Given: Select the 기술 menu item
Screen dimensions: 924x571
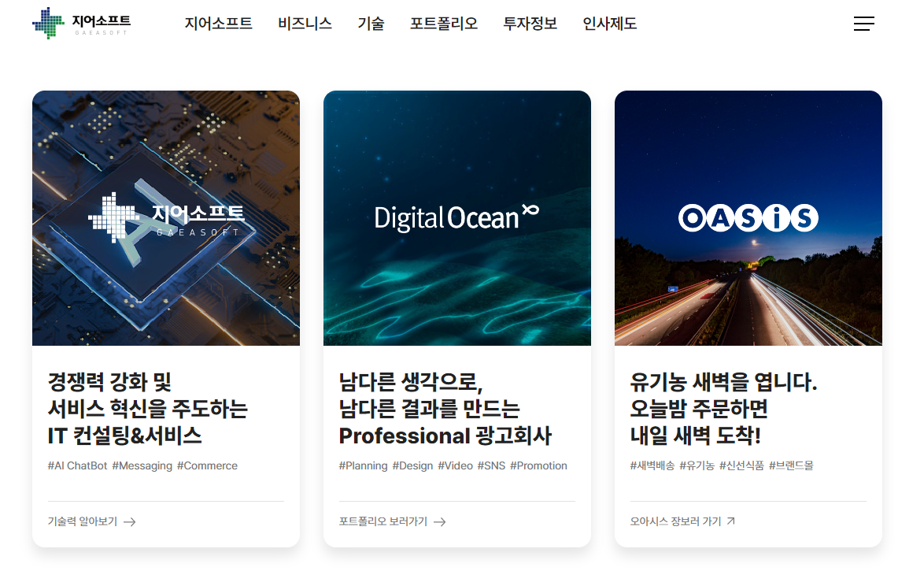Looking at the screenshot, I should click(x=371, y=24).
